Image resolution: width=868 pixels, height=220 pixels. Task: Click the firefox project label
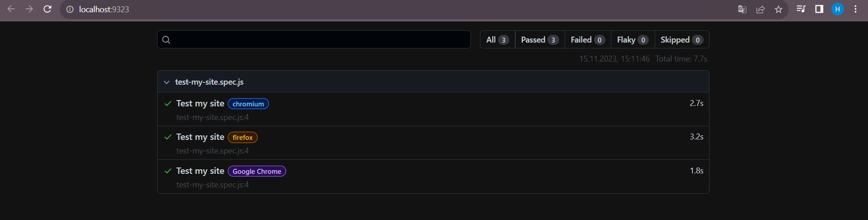[x=243, y=138]
